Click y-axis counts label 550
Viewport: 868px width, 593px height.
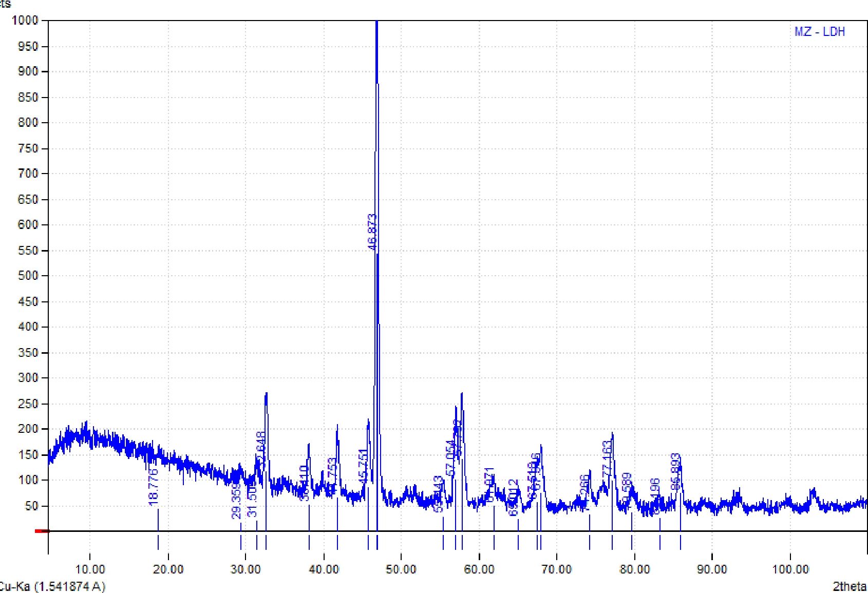(x=28, y=250)
